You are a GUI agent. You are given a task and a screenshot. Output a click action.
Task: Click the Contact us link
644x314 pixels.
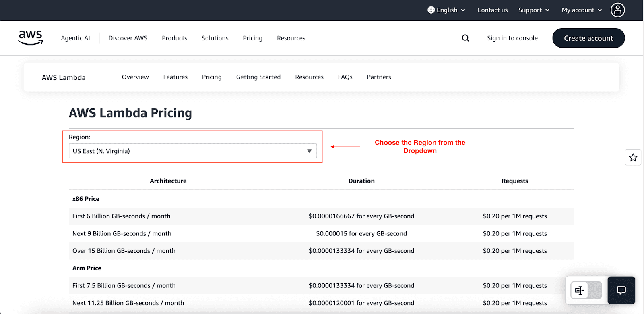pos(492,10)
